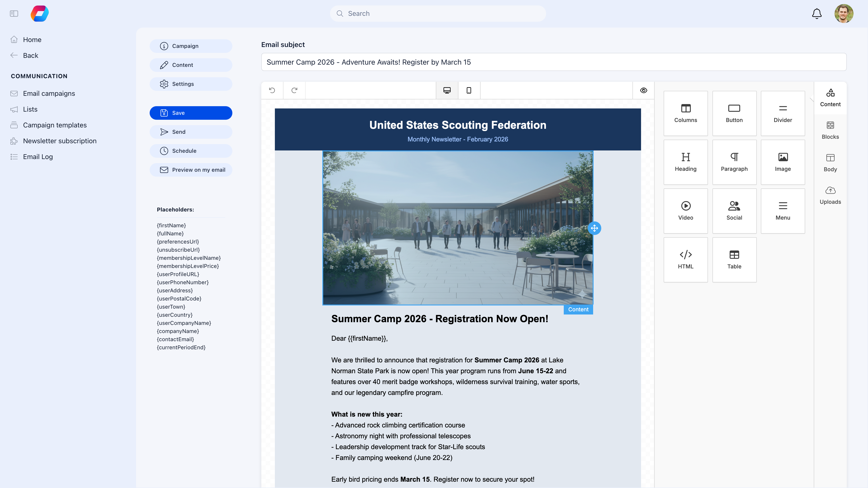
Task: Click the Undo icon in the editor toolbar
Action: pos(272,90)
